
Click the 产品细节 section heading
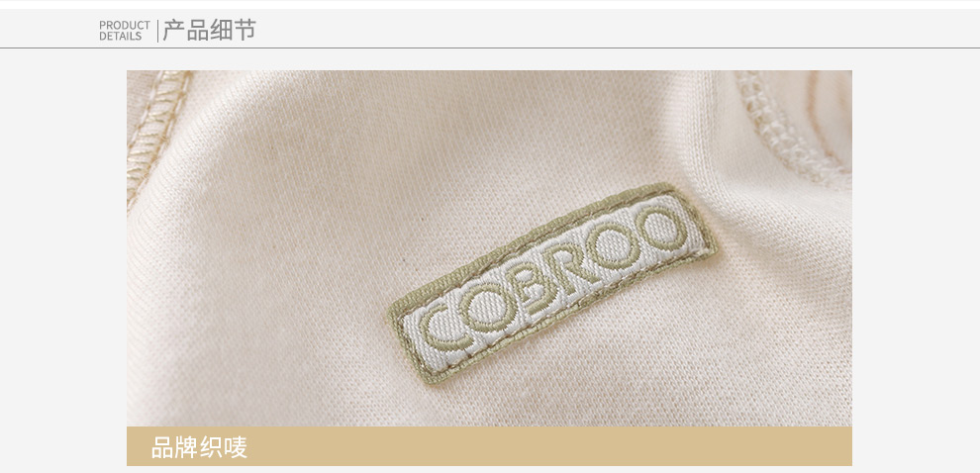[x=210, y=30]
